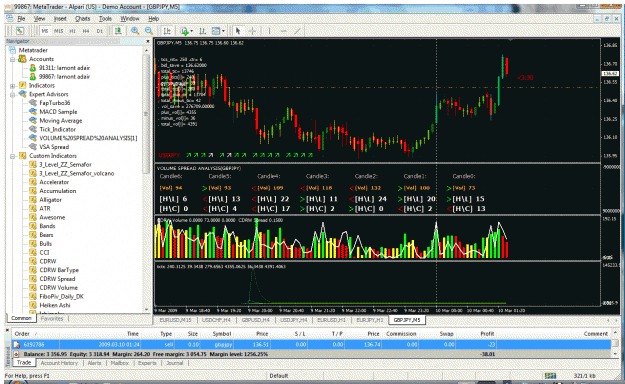Close the Navigator panel
The height and width of the screenshot is (384, 625).
[x=148, y=41]
